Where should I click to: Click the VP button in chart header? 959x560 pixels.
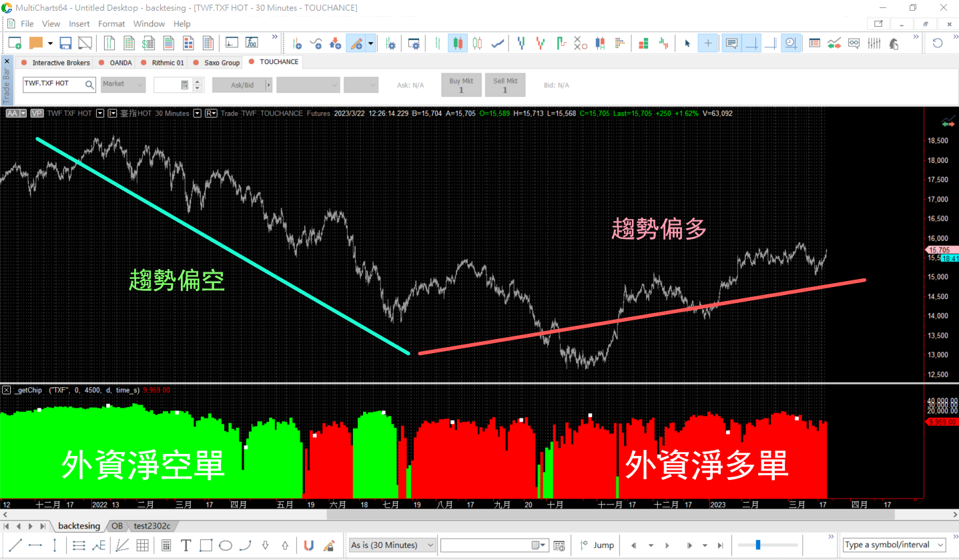[x=37, y=113]
